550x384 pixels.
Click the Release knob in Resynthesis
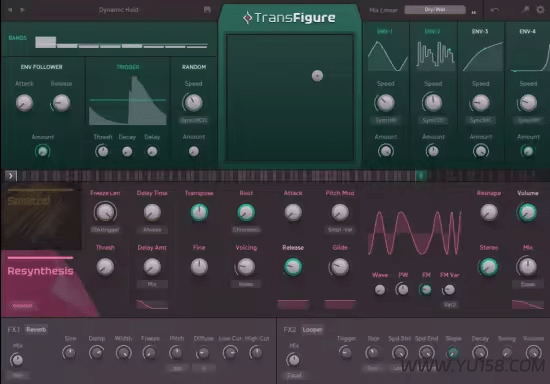[x=293, y=267]
